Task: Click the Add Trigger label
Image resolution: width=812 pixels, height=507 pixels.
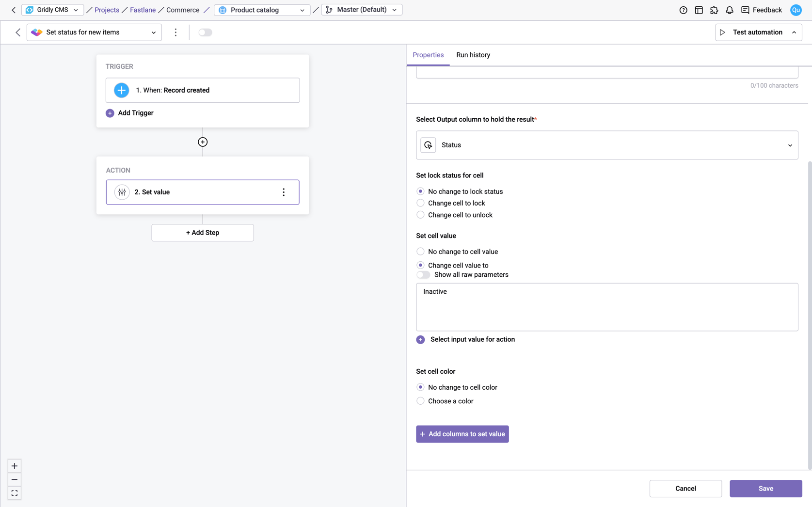Action: [x=136, y=113]
